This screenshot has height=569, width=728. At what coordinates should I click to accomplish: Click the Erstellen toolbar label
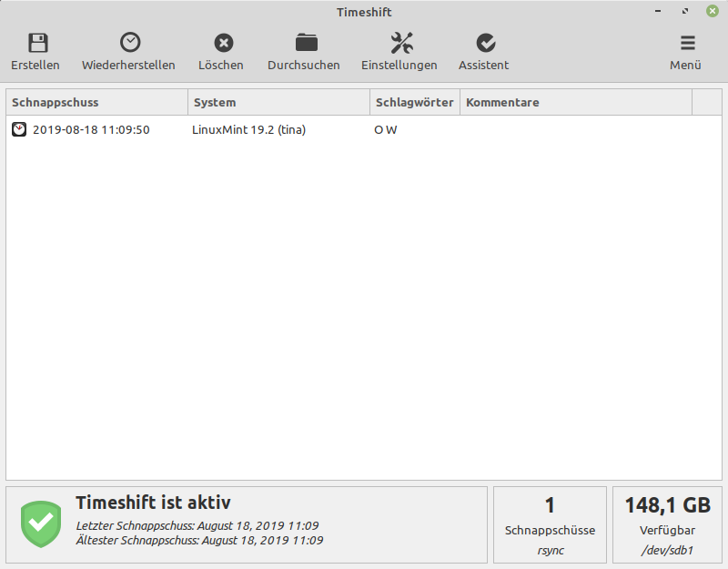[35, 65]
